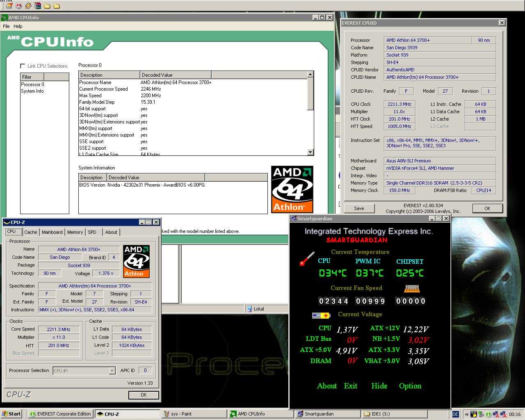Click the Save button in EVEREST CPUID
The image size is (525, 420).
tap(359, 208)
